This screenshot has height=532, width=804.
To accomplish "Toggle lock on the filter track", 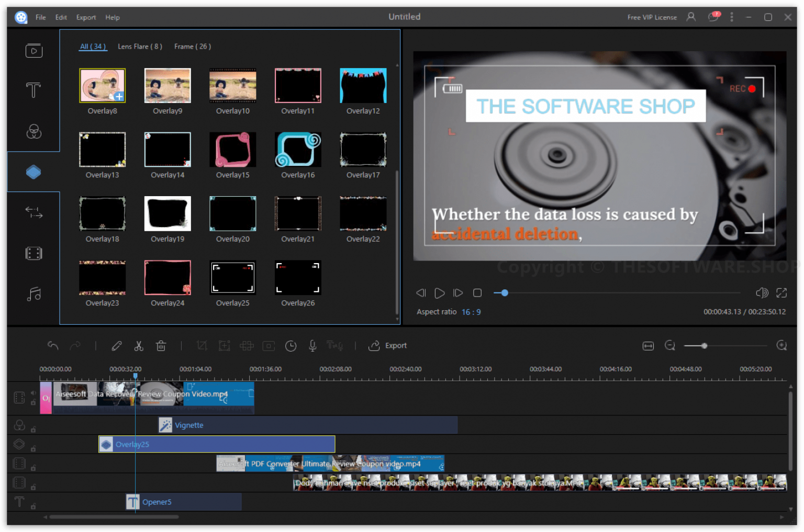I will pos(33,429).
